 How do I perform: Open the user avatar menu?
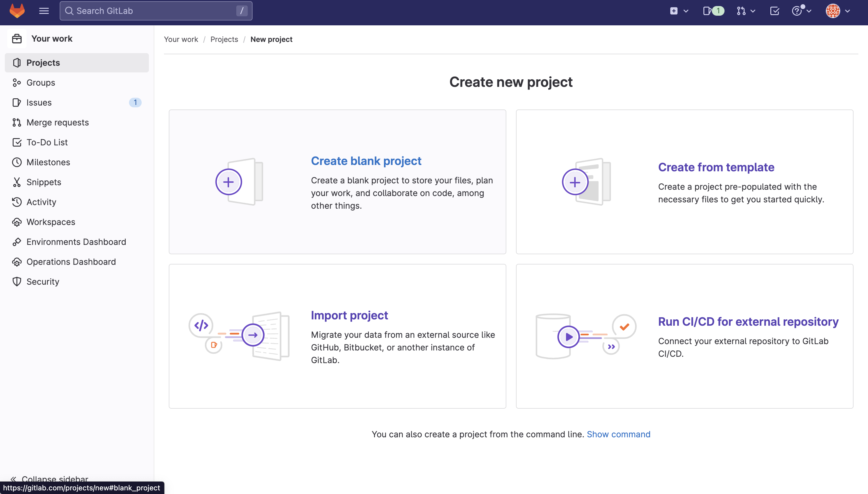[838, 11]
